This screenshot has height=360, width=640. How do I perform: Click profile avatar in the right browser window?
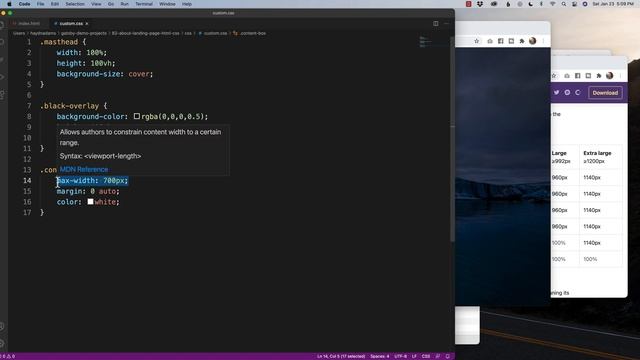[x=609, y=76]
